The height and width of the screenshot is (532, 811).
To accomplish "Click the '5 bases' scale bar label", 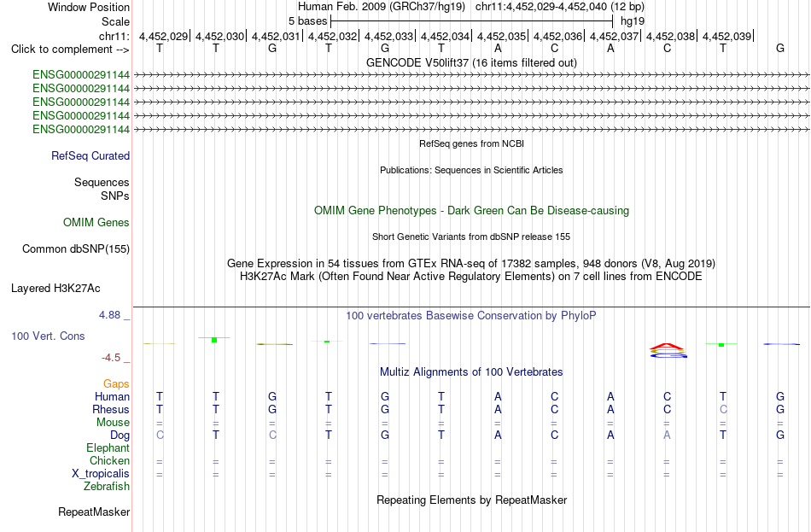I will [307, 21].
